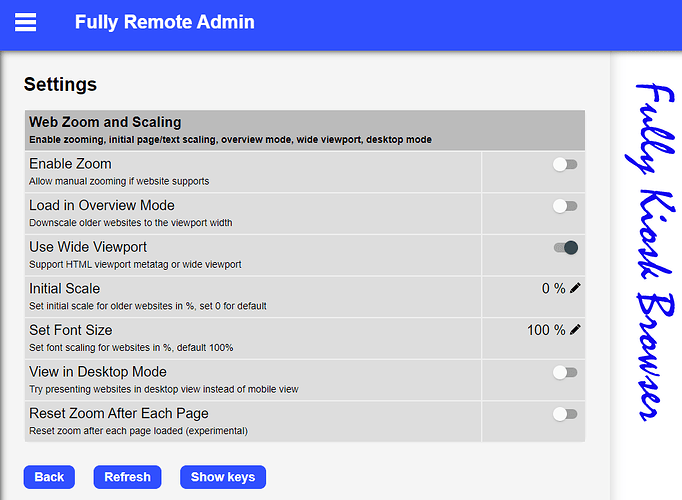Turn on View in Desktop Mode
The width and height of the screenshot is (682, 500).
point(565,373)
